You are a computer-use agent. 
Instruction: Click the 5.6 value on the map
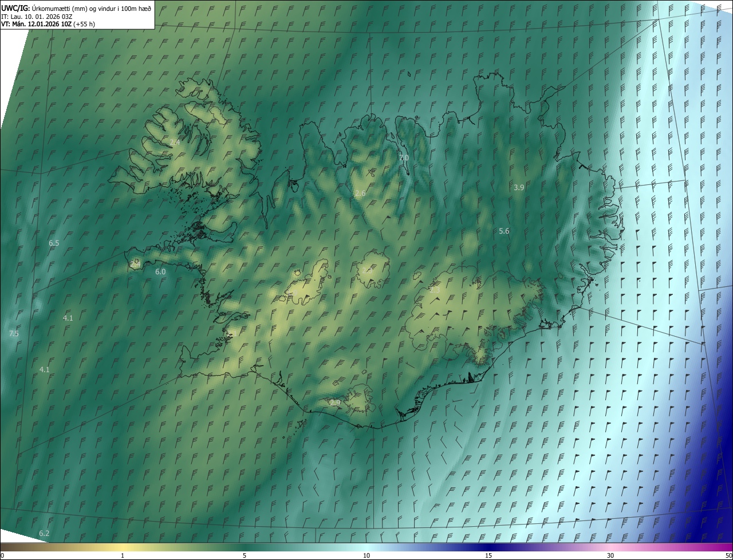[x=504, y=231]
